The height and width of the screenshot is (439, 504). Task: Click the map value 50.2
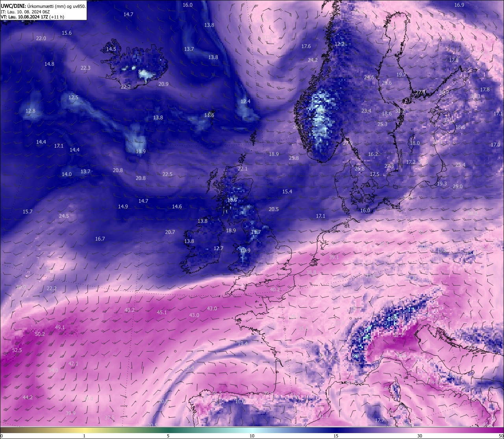tap(40, 334)
